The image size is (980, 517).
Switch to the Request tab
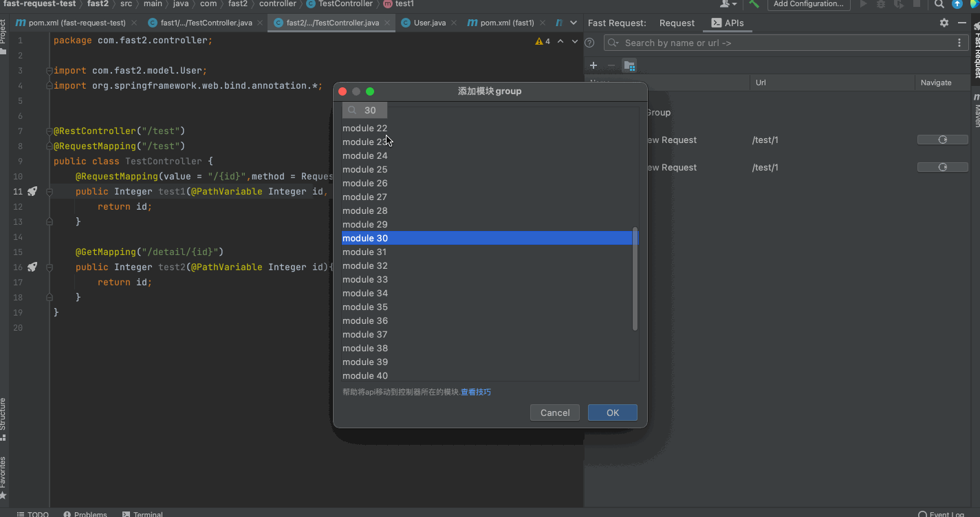tap(677, 23)
